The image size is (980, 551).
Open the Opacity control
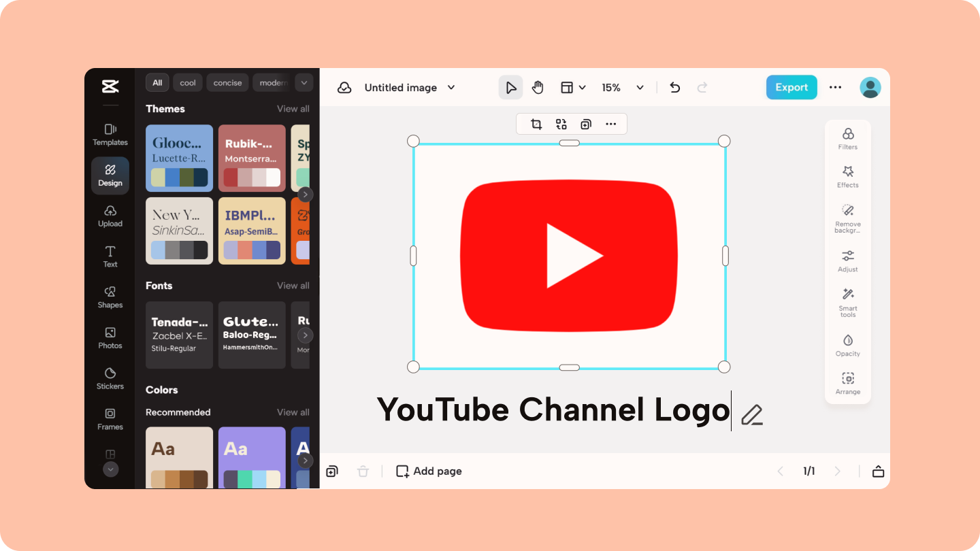(x=847, y=344)
